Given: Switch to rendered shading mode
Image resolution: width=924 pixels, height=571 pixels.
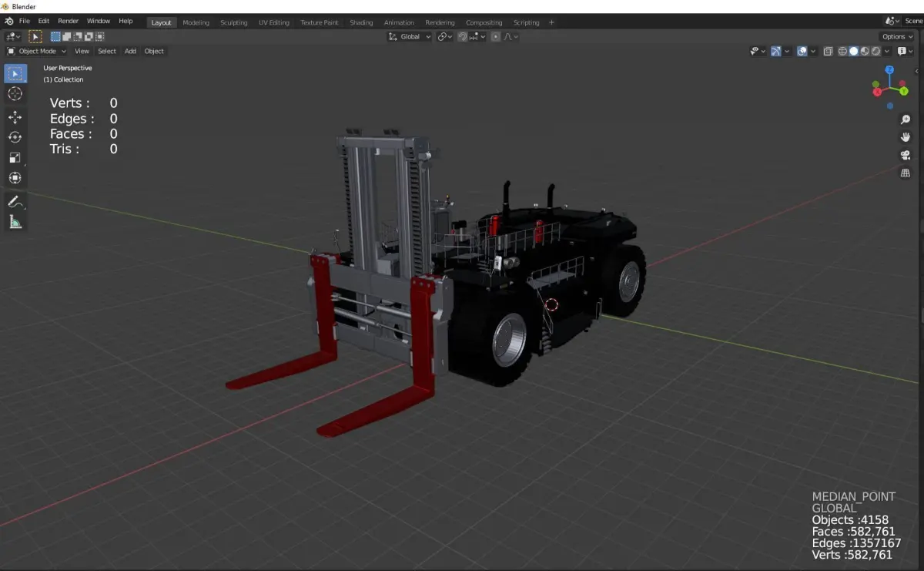Looking at the screenshot, I should click(875, 51).
